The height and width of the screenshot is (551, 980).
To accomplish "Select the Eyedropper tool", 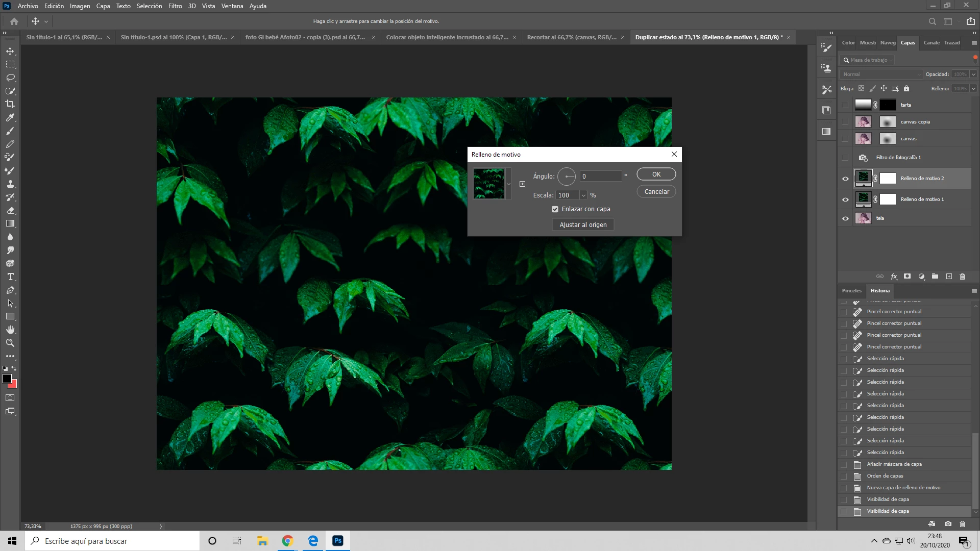I will coord(10,117).
